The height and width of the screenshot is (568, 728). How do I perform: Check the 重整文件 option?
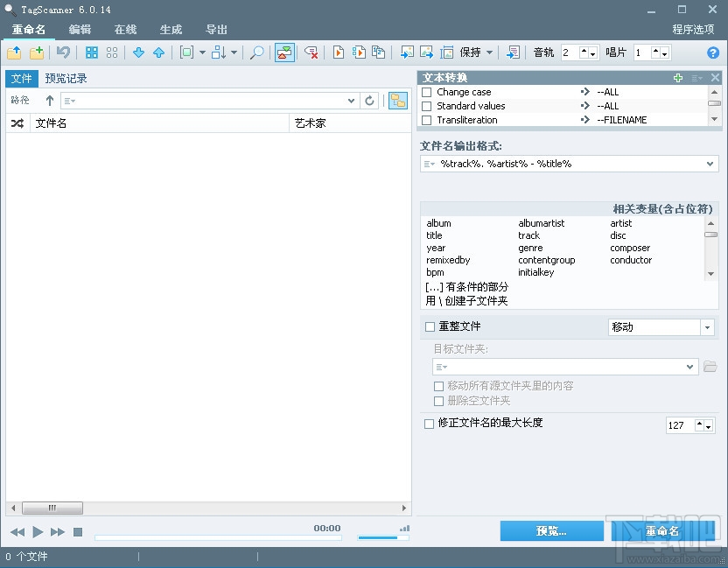pos(429,326)
